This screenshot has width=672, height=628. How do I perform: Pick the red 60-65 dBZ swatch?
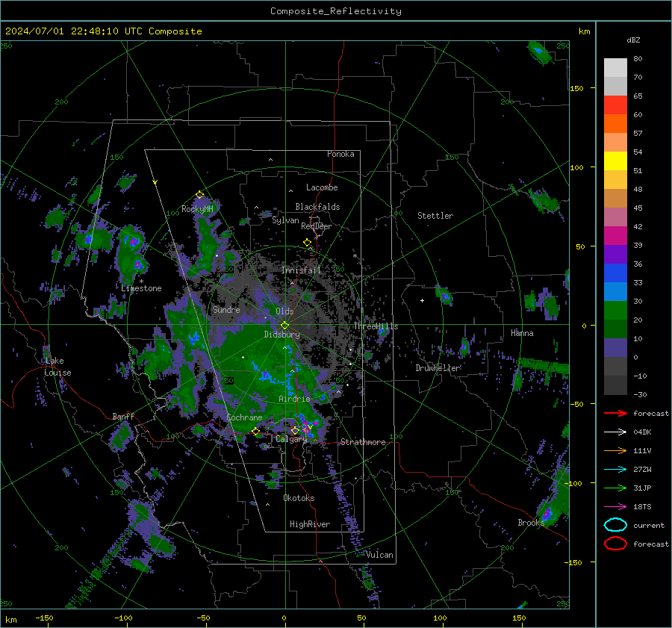pyautogui.click(x=615, y=105)
